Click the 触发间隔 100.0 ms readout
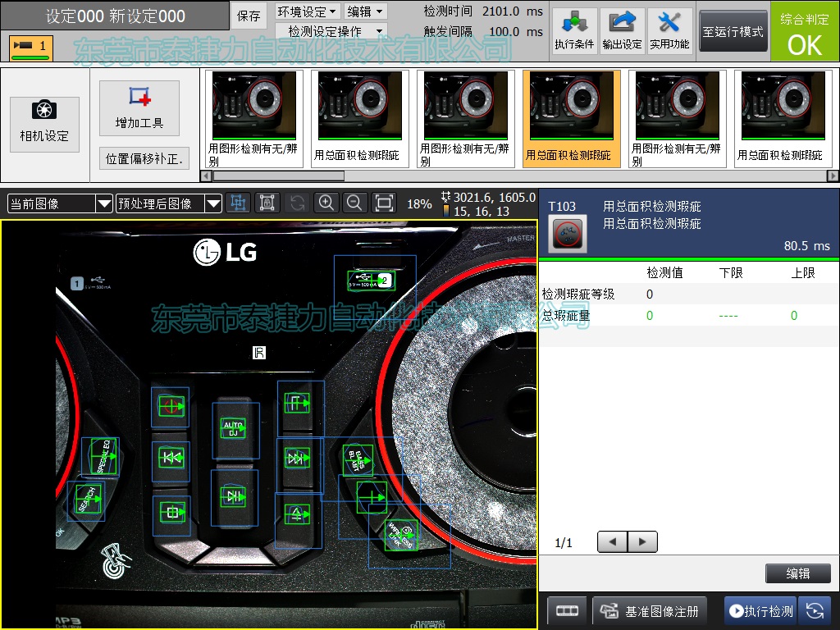The width and height of the screenshot is (840, 630). coord(483,32)
